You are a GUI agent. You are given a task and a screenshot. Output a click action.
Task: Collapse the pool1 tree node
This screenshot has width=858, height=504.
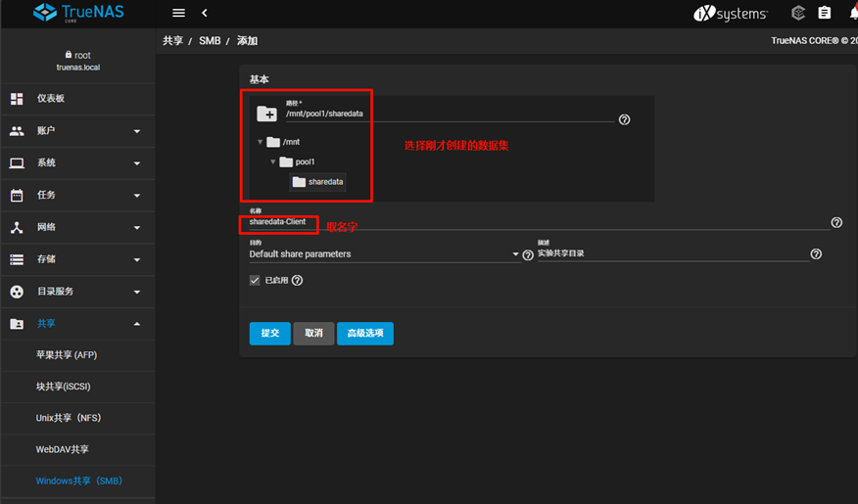pos(274,161)
